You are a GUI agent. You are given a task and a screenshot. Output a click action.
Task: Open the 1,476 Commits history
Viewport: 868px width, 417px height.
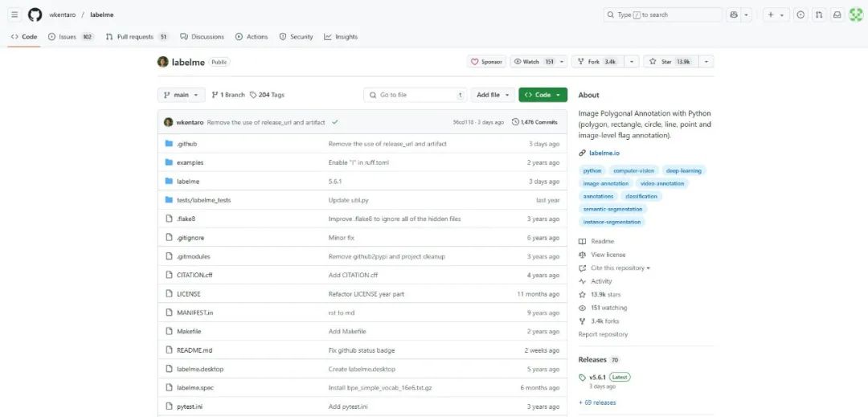(534, 122)
